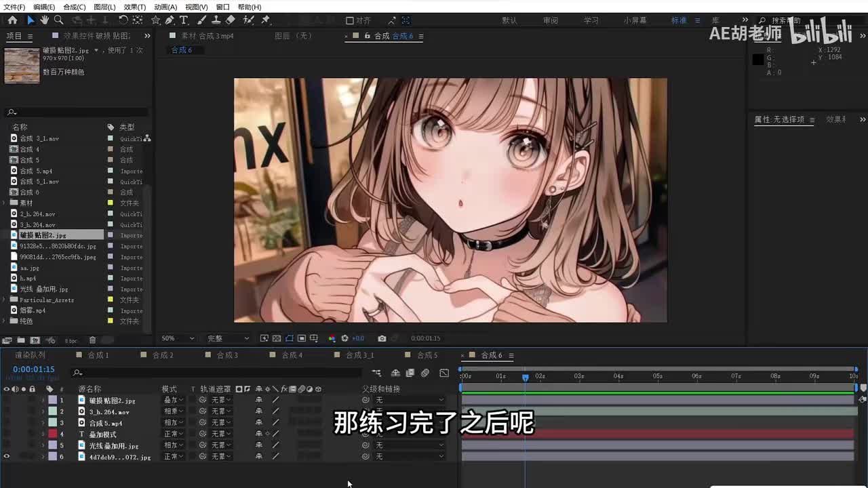Click the Home icon in the toolbar
This screenshot has height=488, width=868.
(x=12, y=20)
